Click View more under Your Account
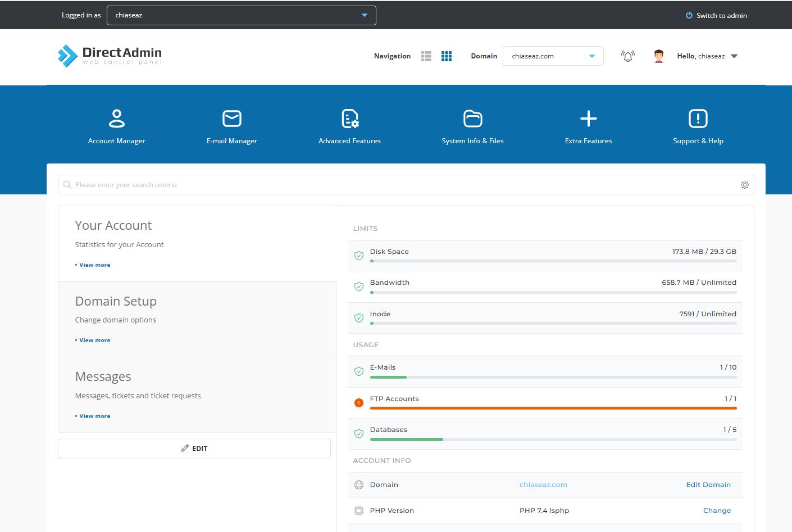 tap(94, 265)
